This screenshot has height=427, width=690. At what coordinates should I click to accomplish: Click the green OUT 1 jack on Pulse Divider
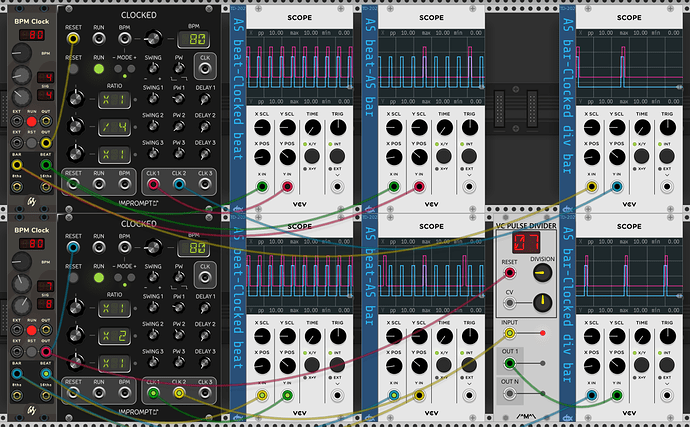510,363
